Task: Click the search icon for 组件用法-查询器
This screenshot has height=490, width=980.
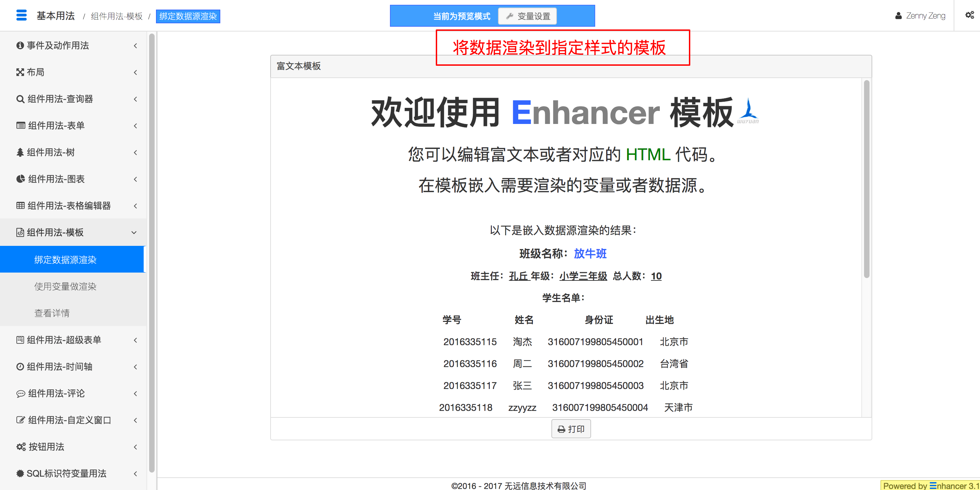Action: coord(20,99)
